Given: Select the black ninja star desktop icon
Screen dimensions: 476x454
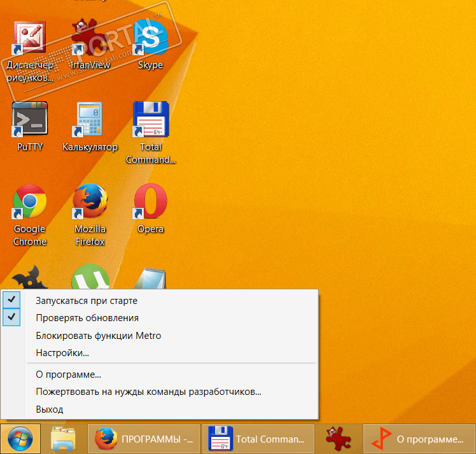Looking at the screenshot, I should (30, 278).
